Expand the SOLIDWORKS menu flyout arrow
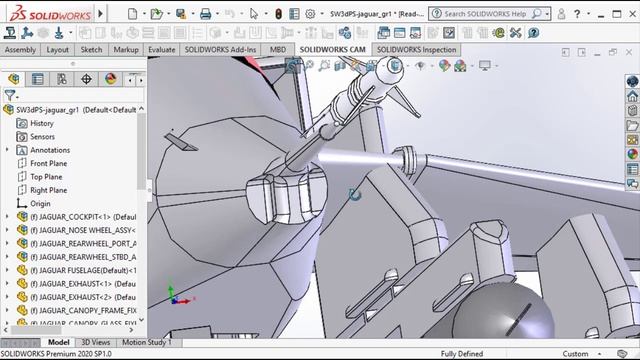640x360 pixels. pos(100,14)
